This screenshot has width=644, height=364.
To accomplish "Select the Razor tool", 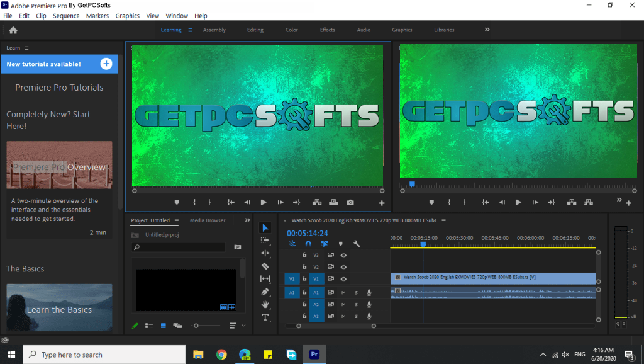I will [x=265, y=266].
